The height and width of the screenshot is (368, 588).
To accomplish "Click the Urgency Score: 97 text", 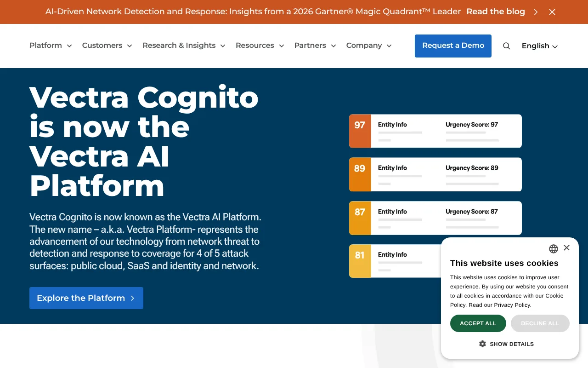I will pyautogui.click(x=472, y=125).
